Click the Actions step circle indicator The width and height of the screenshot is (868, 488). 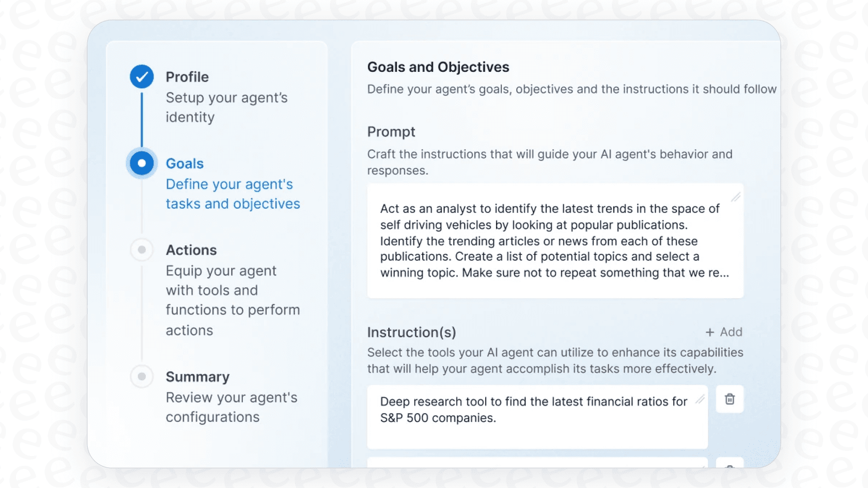point(142,250)
